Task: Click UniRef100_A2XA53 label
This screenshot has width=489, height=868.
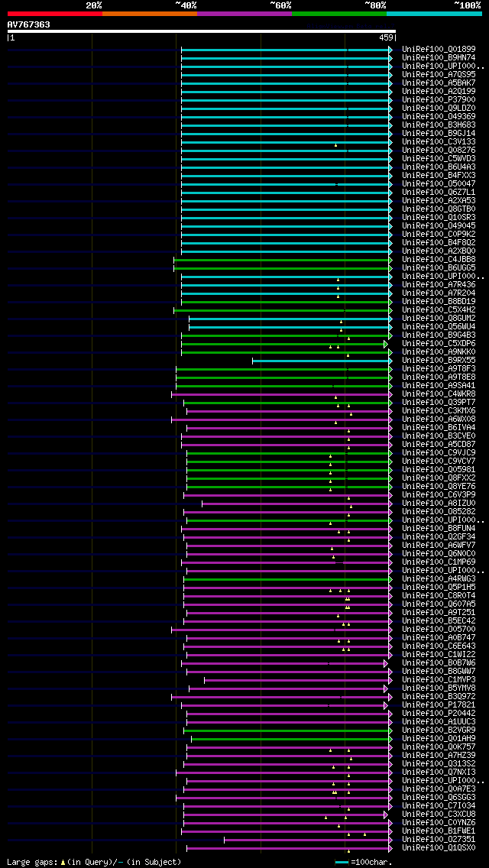Action: pyautogui.click(x=439, y=200)
